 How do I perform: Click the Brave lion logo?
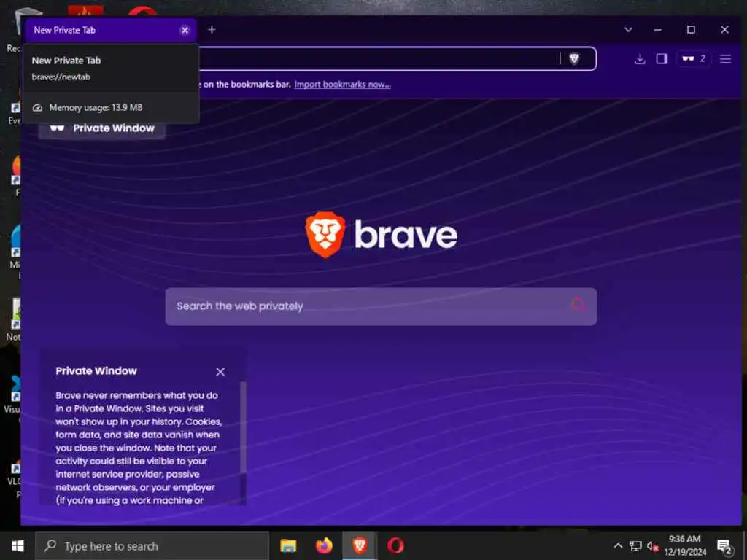(x=325, y=234)
